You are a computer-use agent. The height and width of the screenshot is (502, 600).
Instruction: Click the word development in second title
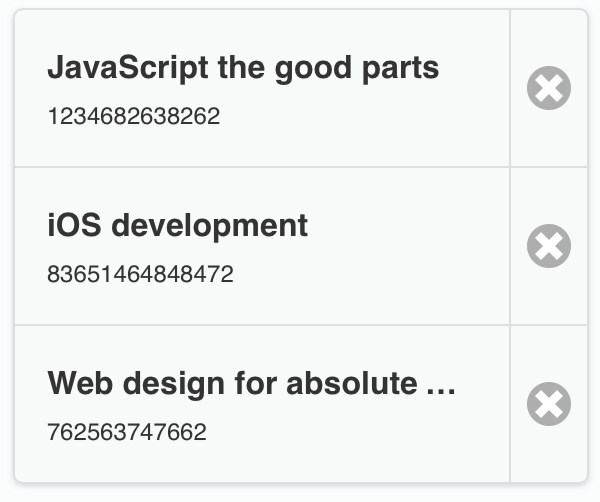pyautogui.click(x=208, y=225)
